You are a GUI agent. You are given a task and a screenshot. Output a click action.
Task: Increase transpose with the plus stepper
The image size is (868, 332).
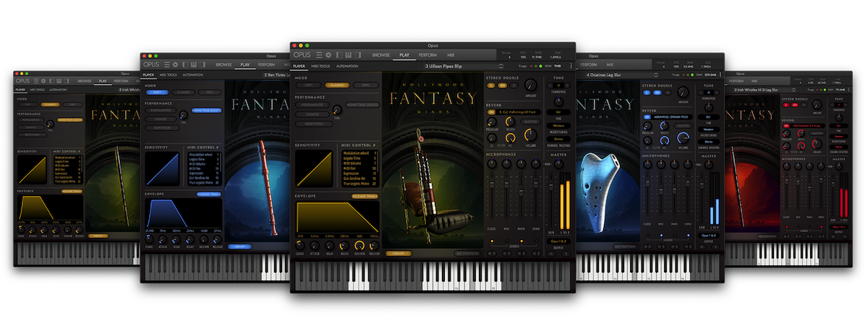point(568,85)
